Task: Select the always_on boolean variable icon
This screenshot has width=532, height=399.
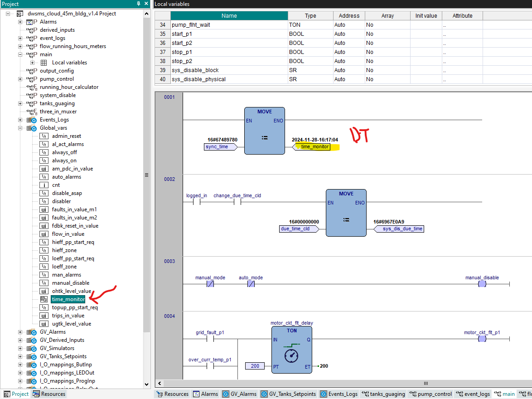Action: (44, 161)
